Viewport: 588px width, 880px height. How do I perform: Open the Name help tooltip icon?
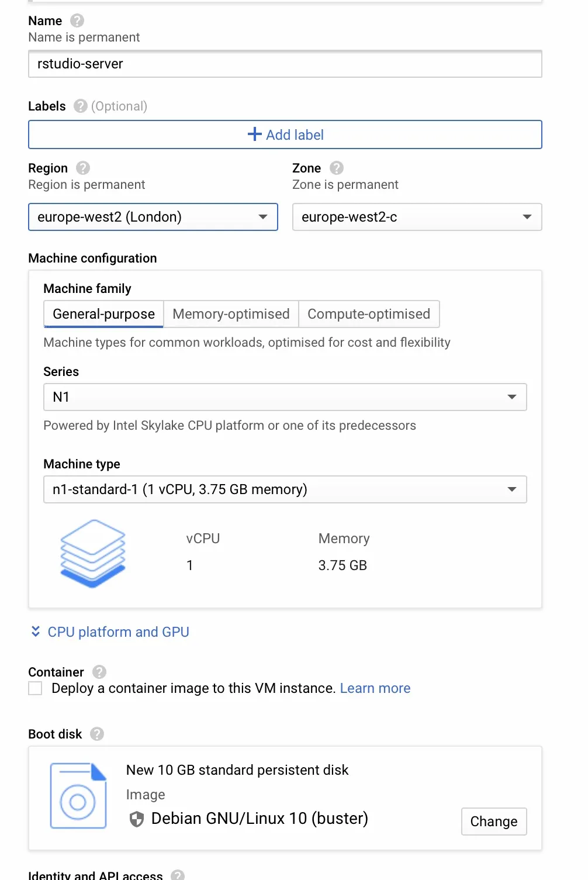click(77, 21)
